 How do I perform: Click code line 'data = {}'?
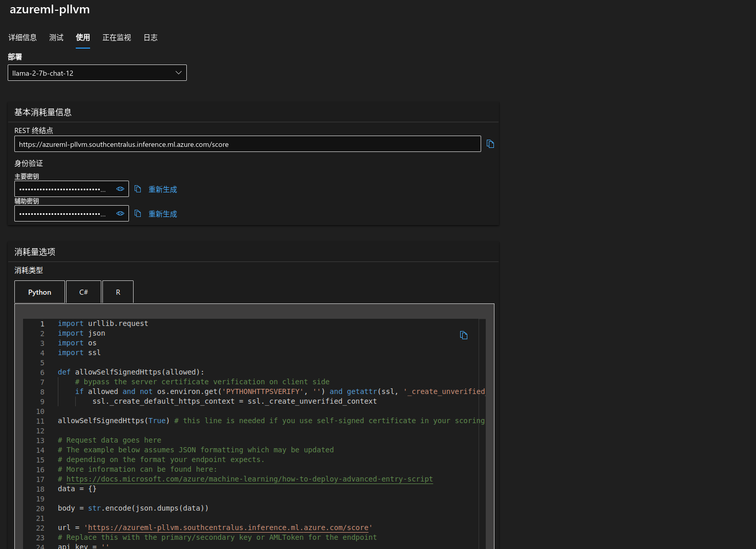tap(77, 489)
